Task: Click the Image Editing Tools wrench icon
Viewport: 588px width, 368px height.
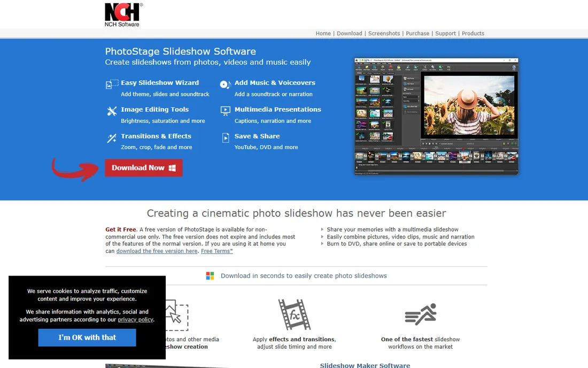Action: pos(112,111)
